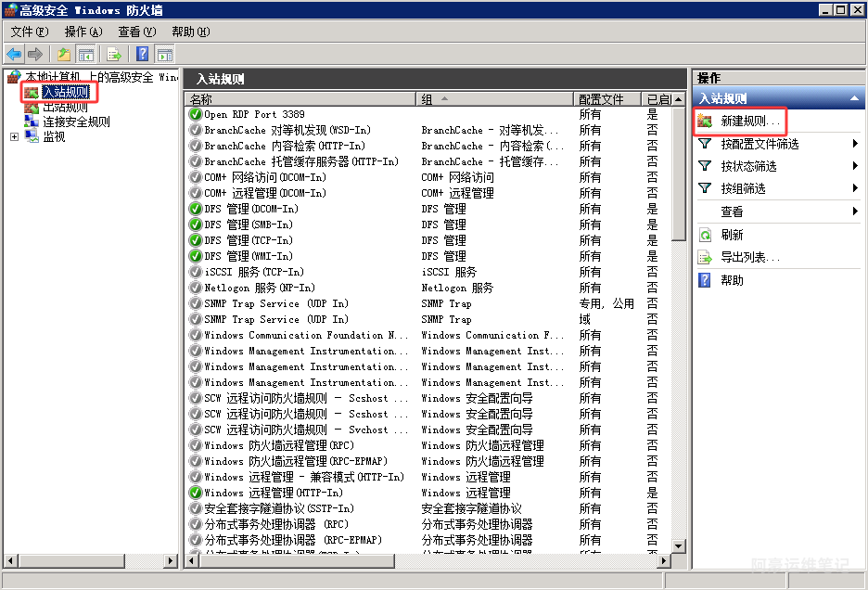
Task: Click the green 刷新 refresh icon
Action: point(705,235)
